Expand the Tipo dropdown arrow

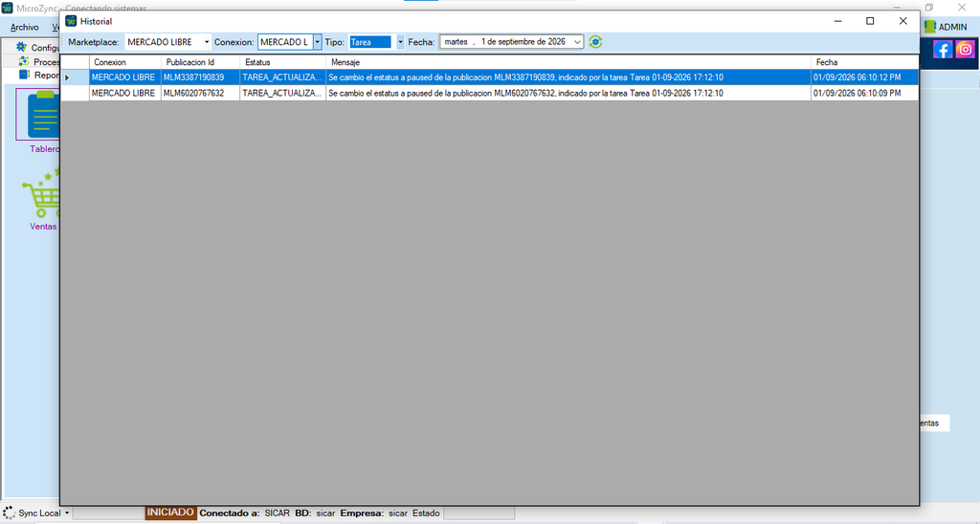[x=401, y=42]
